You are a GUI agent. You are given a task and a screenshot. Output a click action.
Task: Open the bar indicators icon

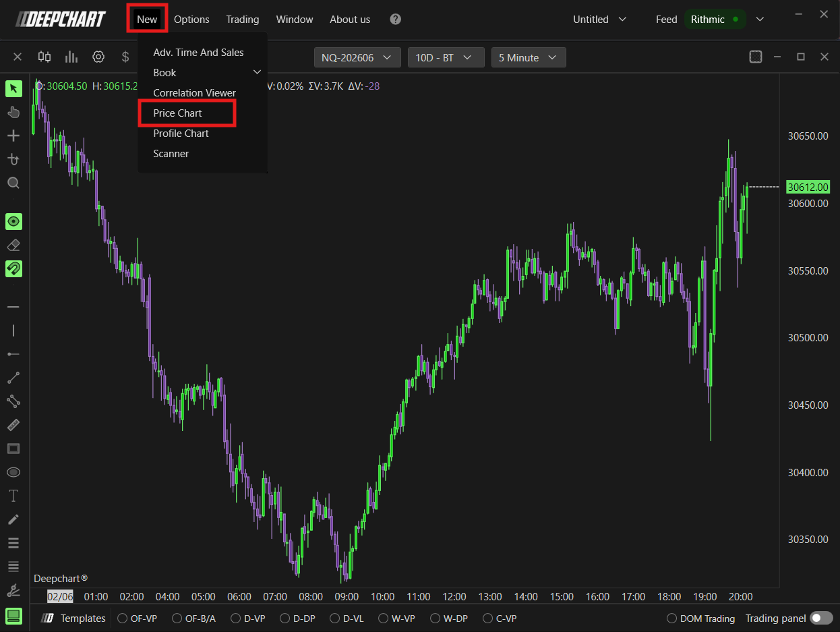point(71,57)
